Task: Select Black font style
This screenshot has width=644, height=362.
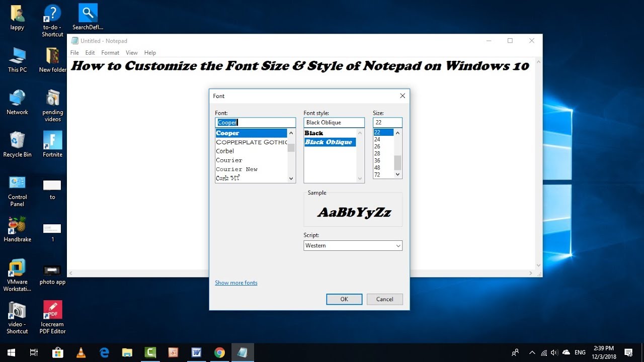Action: [x=330, y=133]
